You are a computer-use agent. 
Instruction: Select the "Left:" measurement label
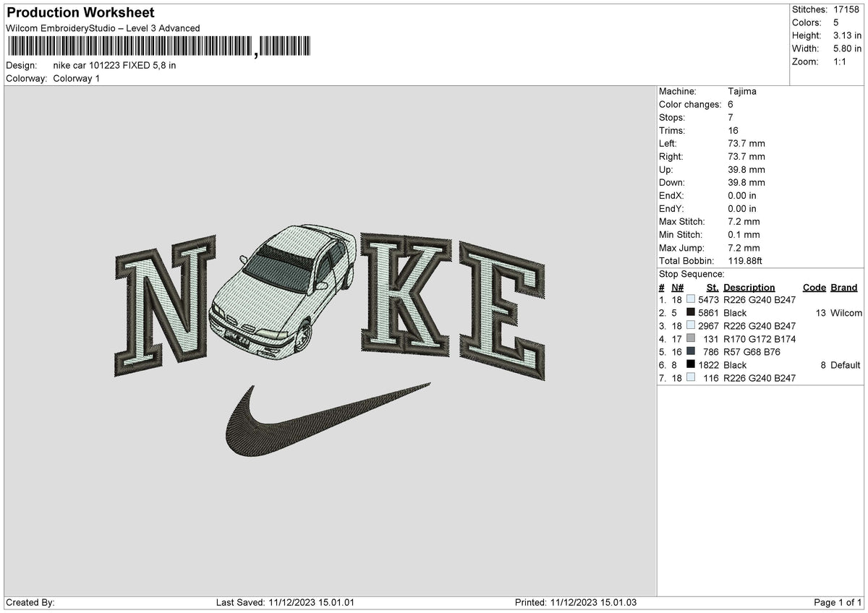(x=668, y=144)
